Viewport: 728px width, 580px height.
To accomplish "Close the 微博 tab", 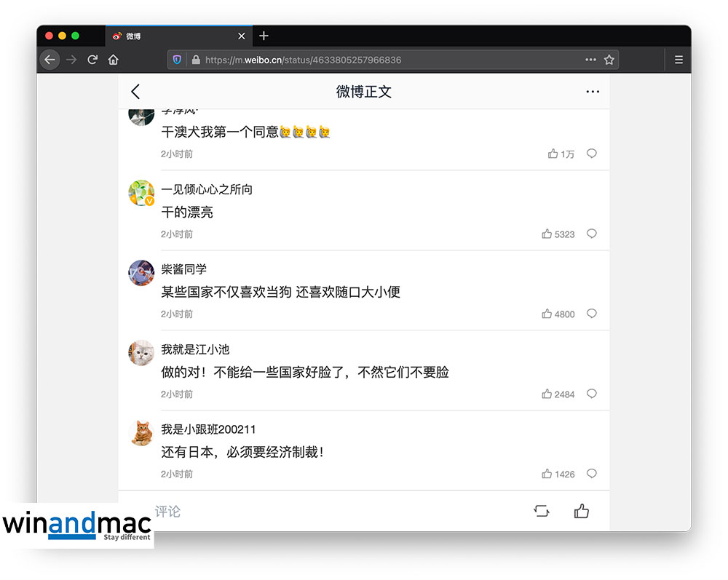I will click(x=242, y=36).
